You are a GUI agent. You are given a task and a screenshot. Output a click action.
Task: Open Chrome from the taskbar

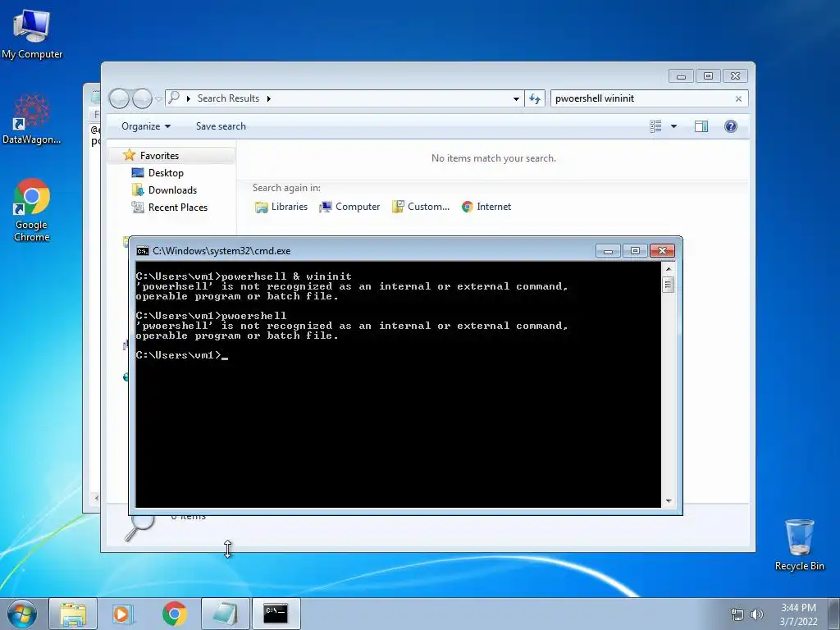coord(174,614)
